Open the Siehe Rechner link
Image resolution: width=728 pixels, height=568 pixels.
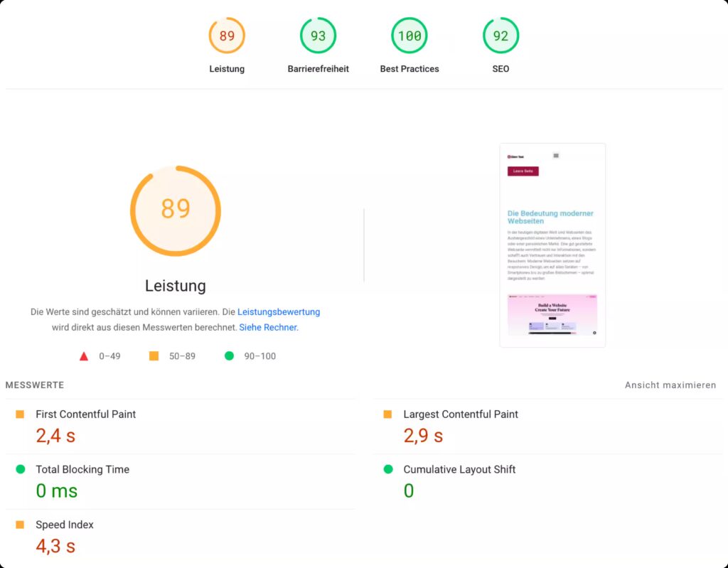pyautogui.click(x=268, y=328)
